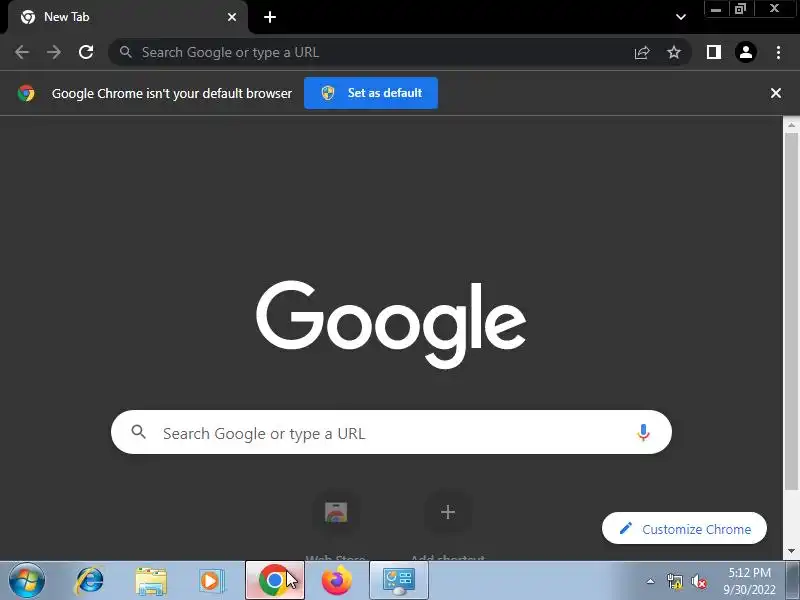Reload the current page
Screen dimensions: 800x600
[86, 52]
